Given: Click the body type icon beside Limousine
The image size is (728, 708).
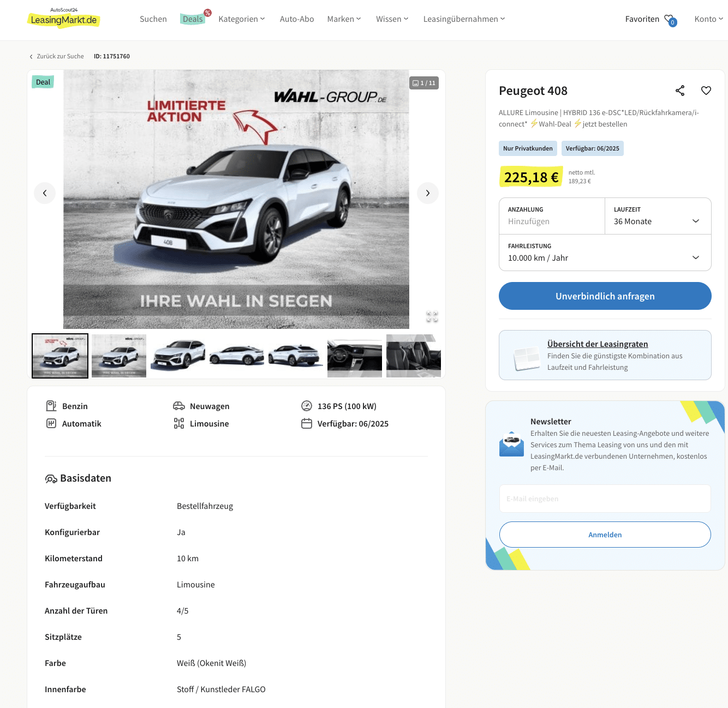Looking at the screenshot, I should coord(179,423).
